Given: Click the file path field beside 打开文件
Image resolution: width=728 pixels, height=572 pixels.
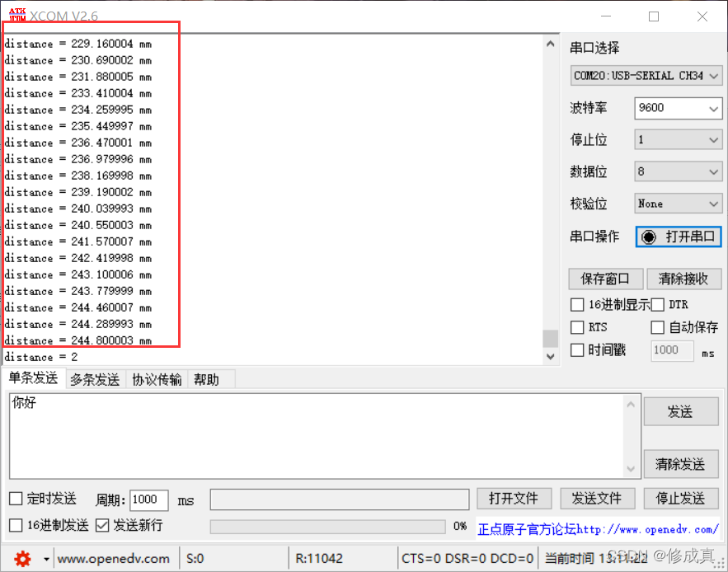Looking at the screenshot, I should tap(340, 499).
